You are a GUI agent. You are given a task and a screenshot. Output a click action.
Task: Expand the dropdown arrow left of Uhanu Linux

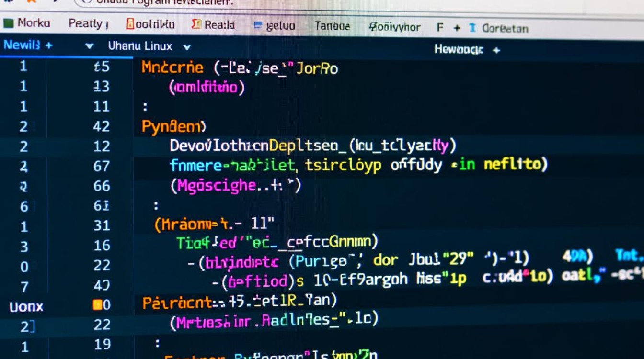coord(89,46)
